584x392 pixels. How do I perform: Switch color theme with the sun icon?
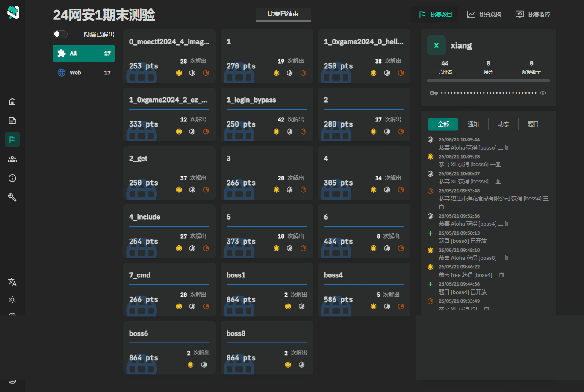click(12, 300)
